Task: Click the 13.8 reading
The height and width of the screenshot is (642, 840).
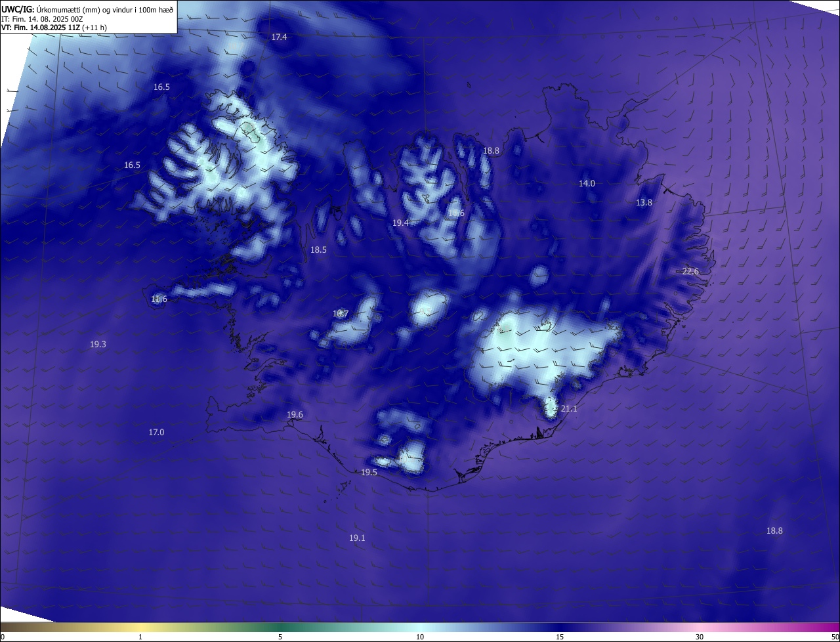Action: tap(644, 203)
